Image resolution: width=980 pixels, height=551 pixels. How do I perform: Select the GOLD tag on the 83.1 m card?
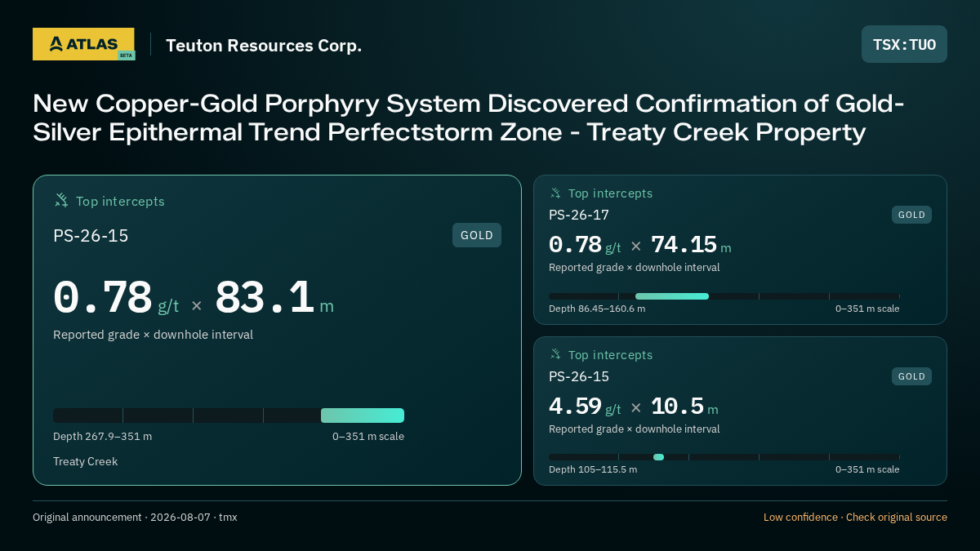coord(477,235)
